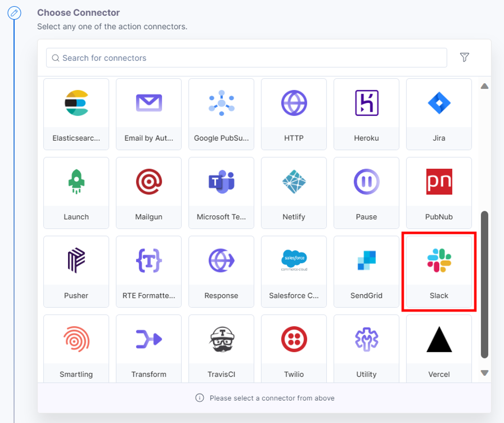Click the pencil step edit icon

tap(14, 13)
